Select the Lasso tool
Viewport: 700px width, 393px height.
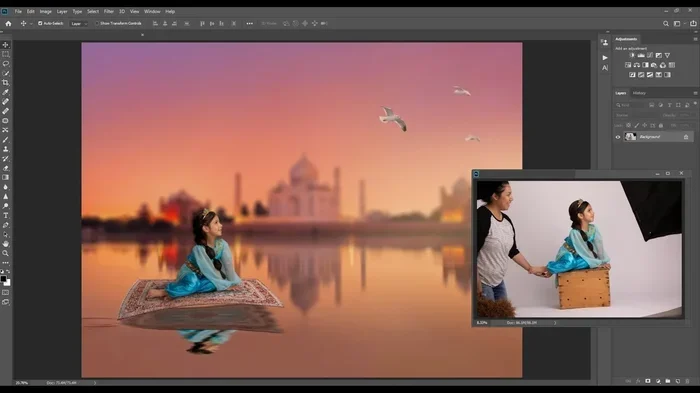(x=5, y=63)
